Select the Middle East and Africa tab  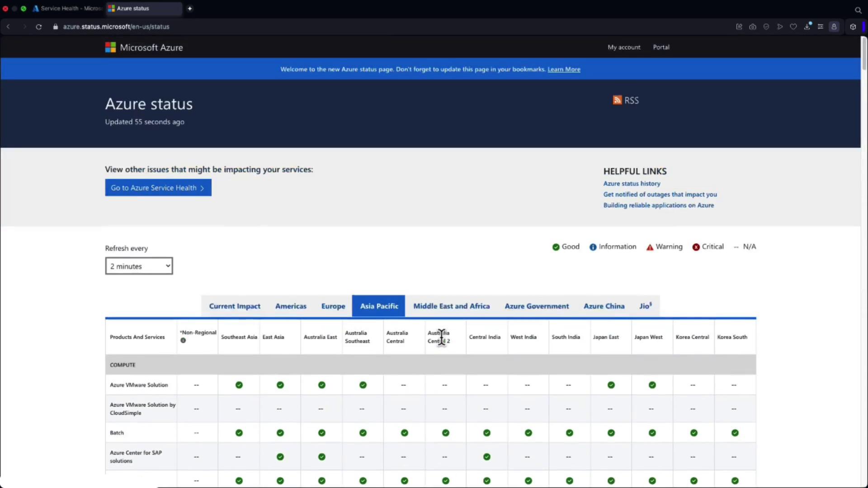(451, 306)
